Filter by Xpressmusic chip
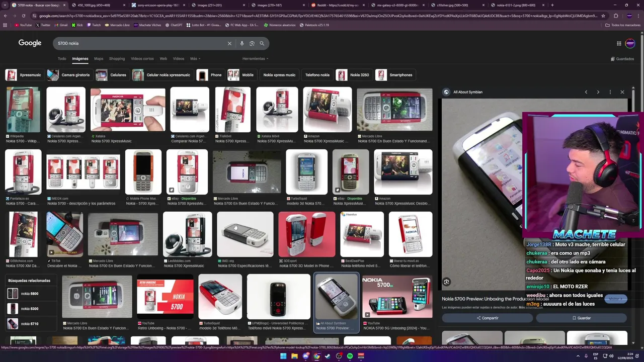The height and width of the screenshot is (362, 644). point(24,75)
